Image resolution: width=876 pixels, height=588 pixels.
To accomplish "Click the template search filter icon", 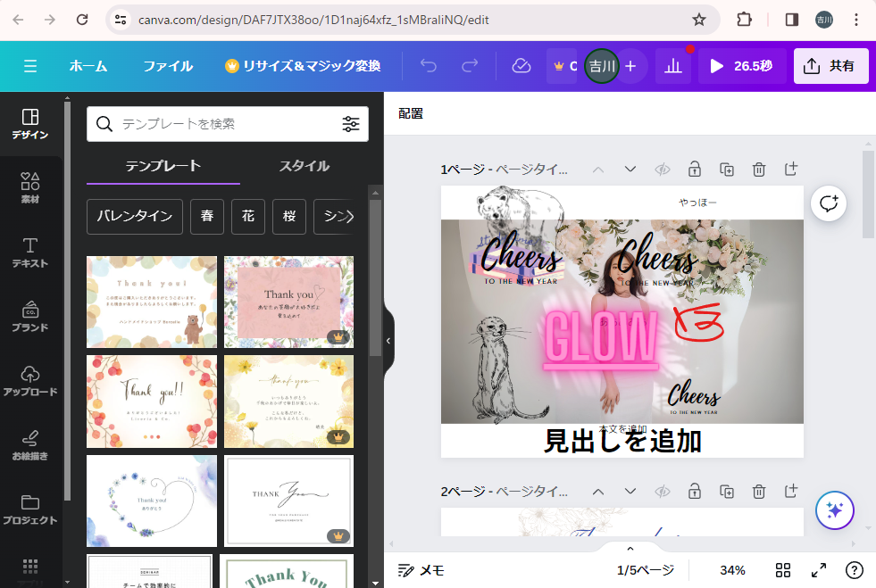I will click(x=351, y=124).
